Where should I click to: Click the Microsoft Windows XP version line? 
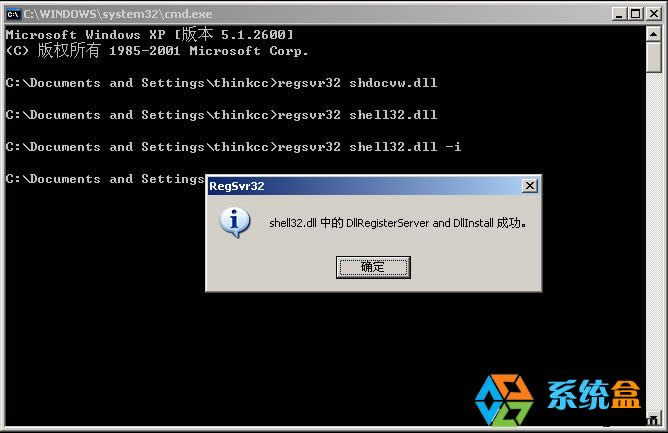tap(150, 35)
